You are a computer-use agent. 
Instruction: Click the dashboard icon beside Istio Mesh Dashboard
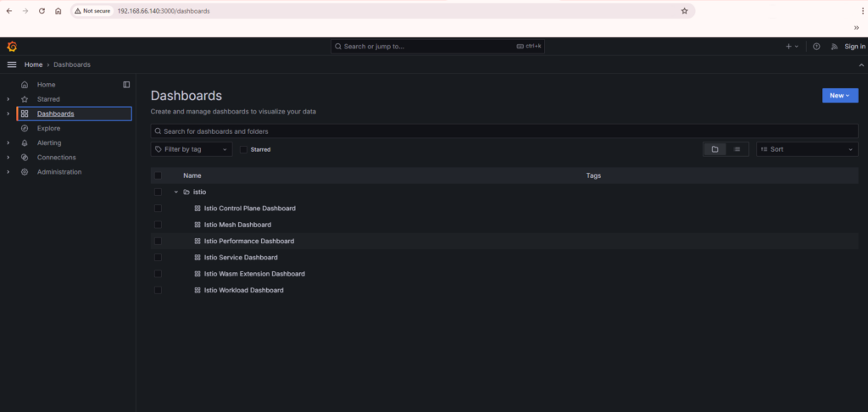[198, 225]
